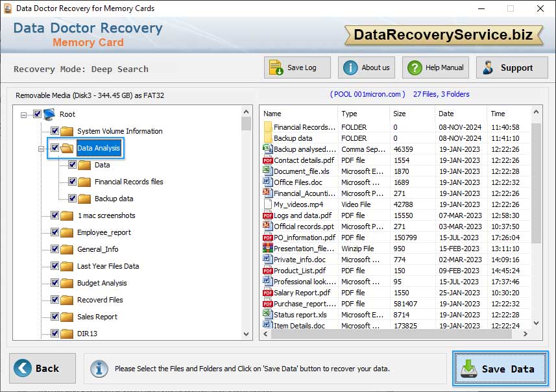Go Back to previous step

[x=43, y=368]
